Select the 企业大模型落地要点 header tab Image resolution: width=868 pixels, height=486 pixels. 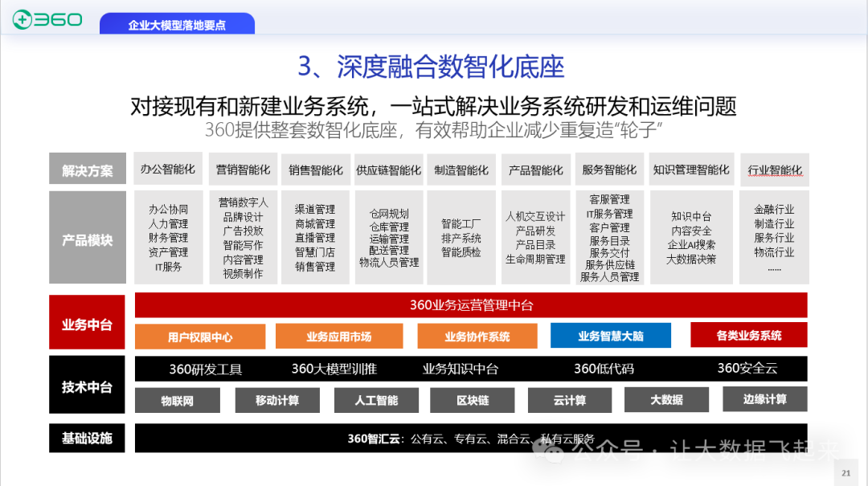tap(177, 24)
